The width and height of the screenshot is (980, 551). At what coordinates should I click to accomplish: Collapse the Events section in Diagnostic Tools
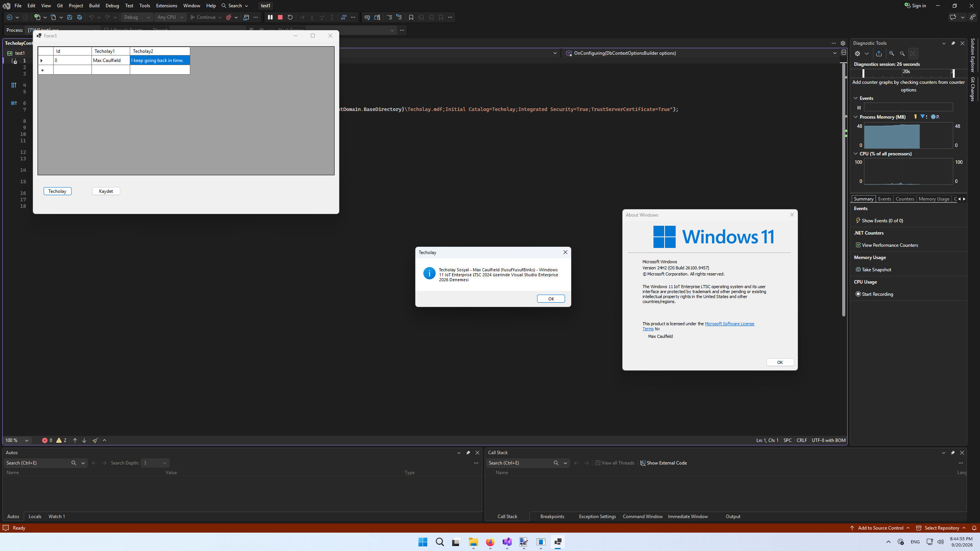point(856,98)
